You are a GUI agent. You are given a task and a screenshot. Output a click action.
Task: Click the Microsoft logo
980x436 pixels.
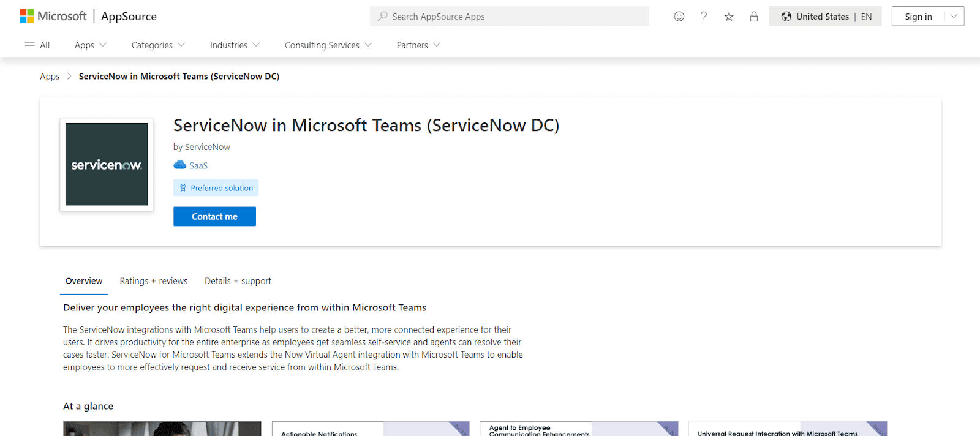pyautogui.click(x=53, y=17)
